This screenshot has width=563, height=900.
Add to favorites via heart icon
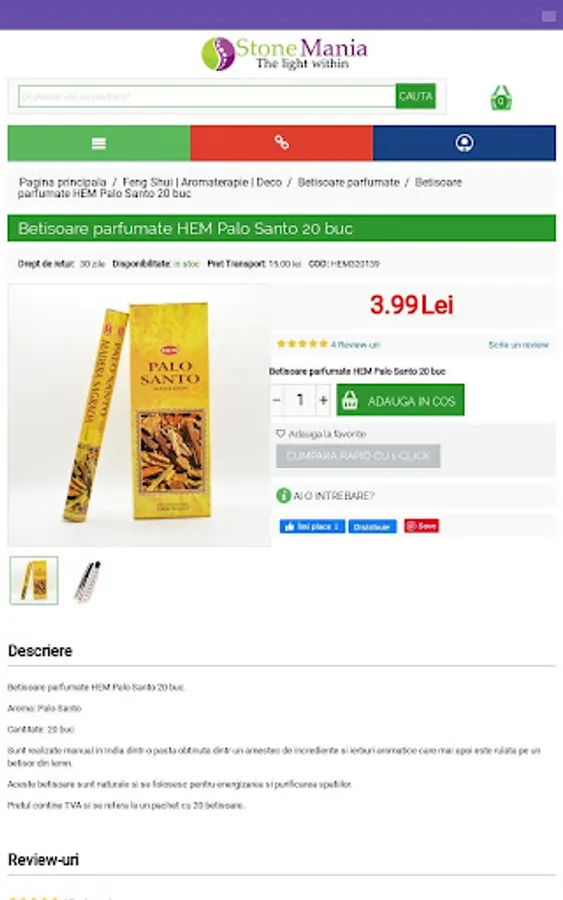point(281,434)
